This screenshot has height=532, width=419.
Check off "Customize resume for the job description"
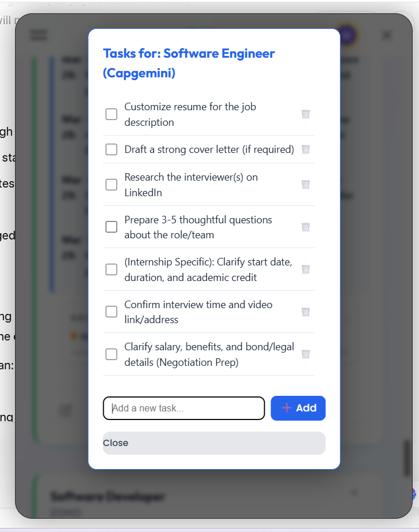point(111,114)
